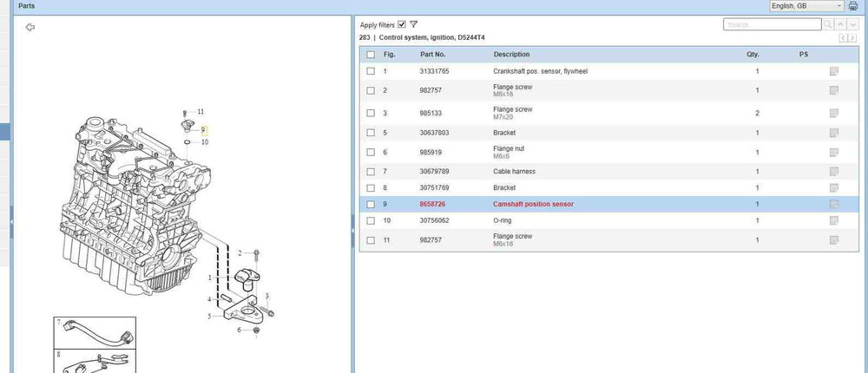Viewport: 868px width, 373px height.
Task: Tick the select-all checkbox in table header
Action: pos(371,54)
